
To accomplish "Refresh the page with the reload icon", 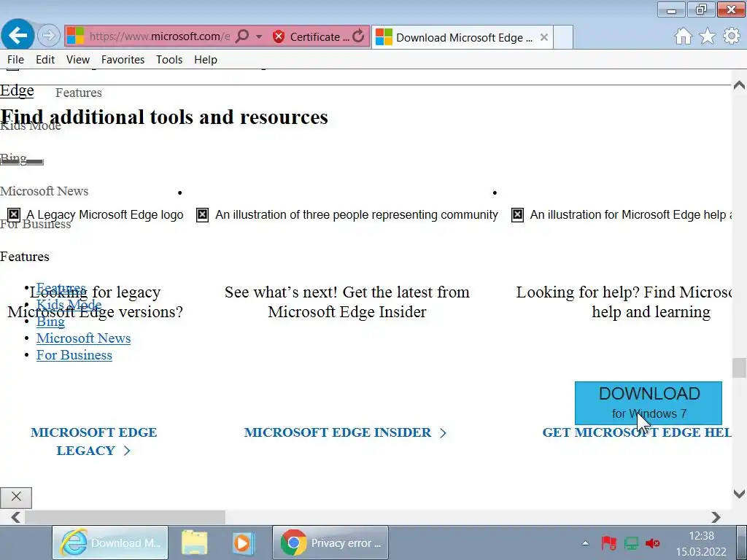I will [x=359, y=36].
